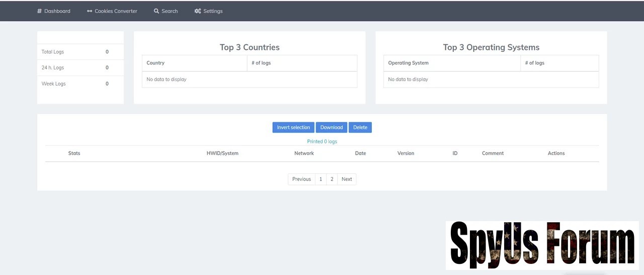Jump to page 2 in pagination
Viewport: 644px width, 275px height.
(332, 179)
